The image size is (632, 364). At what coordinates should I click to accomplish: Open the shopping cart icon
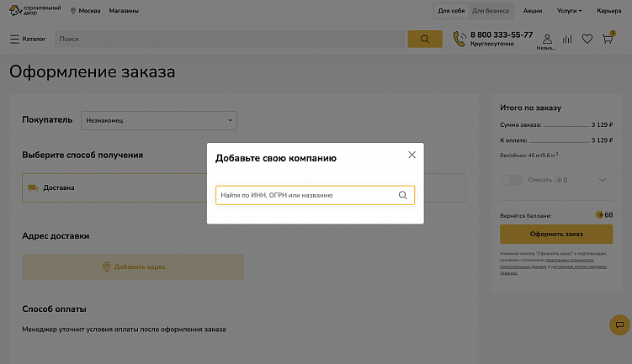[608, 39]
